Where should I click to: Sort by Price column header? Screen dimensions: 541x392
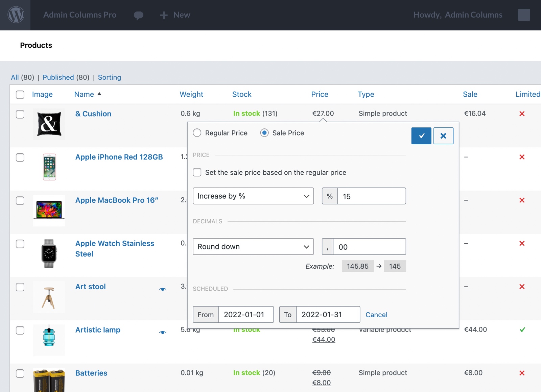pyautogui.click(x=320, y=94)
